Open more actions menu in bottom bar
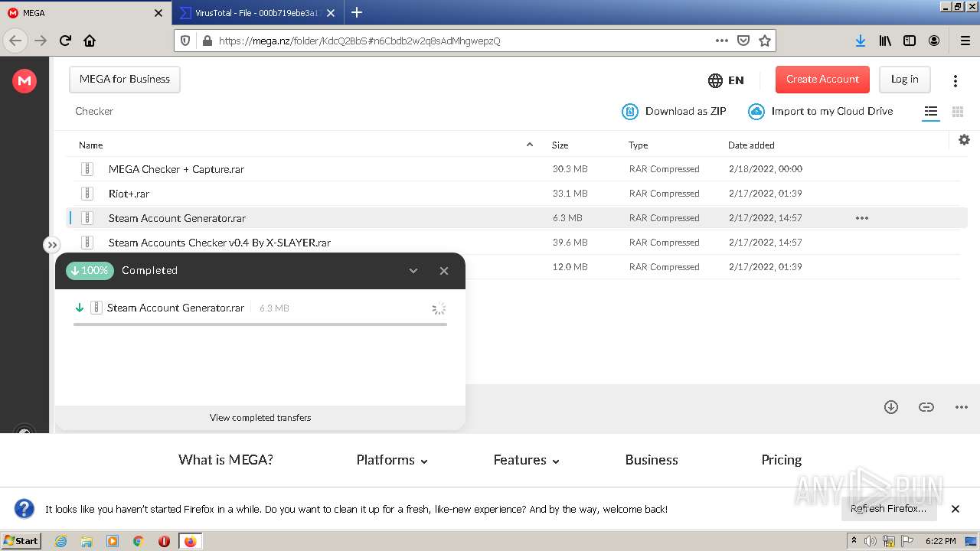The image size is (980, 551). pos(962,407)
